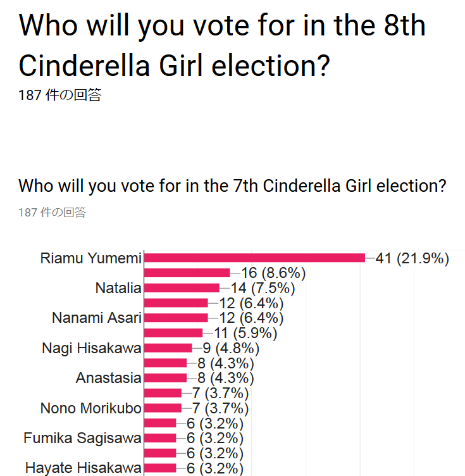The height and width of the screenshot is (476, 465).
Task: Click the Riamu Yumemi axis label
Action: (90, 258)
